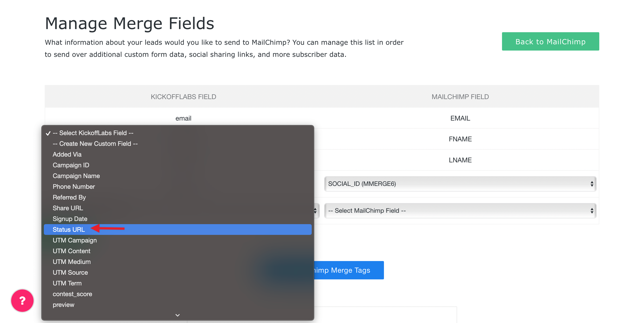Click the KICKOFFLABS FIELD column header
This screenshot has width=644, height=323.
click(x=183, y=97)
